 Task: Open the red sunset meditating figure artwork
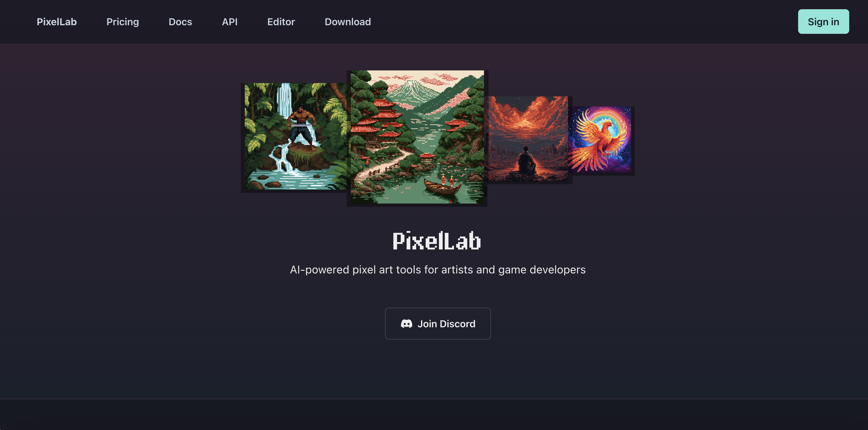528,139
